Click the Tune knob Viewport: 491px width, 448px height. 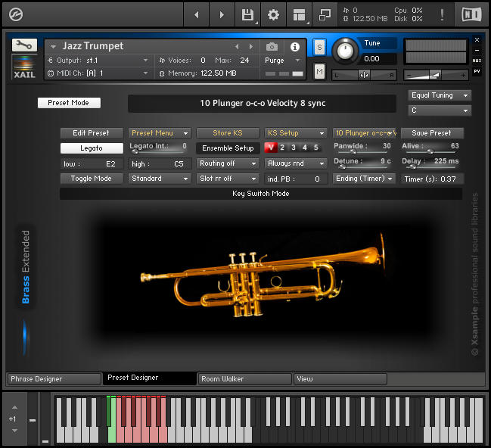345,51
